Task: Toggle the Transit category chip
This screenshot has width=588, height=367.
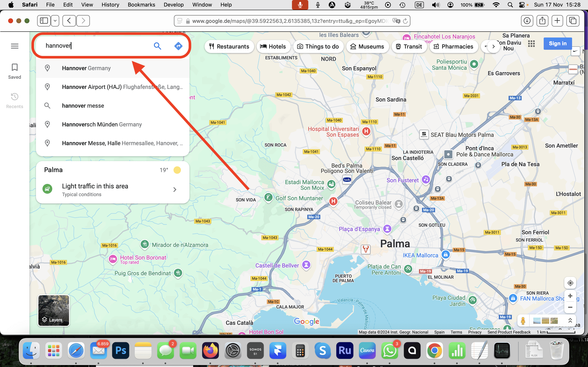Action: tap(409, 46)
